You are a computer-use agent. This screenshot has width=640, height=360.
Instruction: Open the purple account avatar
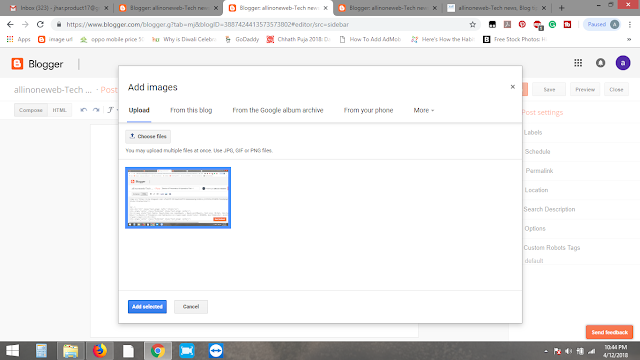point(623,63)
